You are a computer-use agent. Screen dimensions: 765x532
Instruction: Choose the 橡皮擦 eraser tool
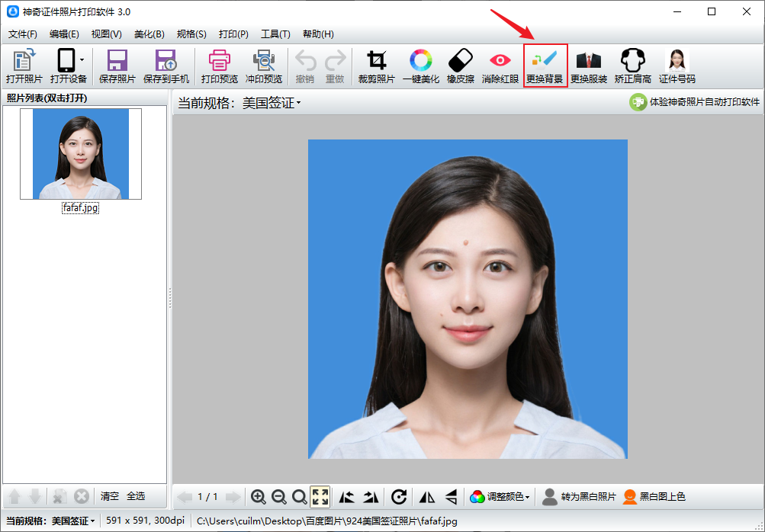tap(460, 66)
